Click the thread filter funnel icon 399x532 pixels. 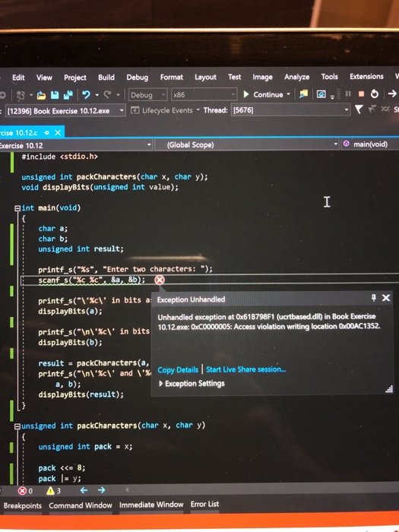tap(358, 109)
